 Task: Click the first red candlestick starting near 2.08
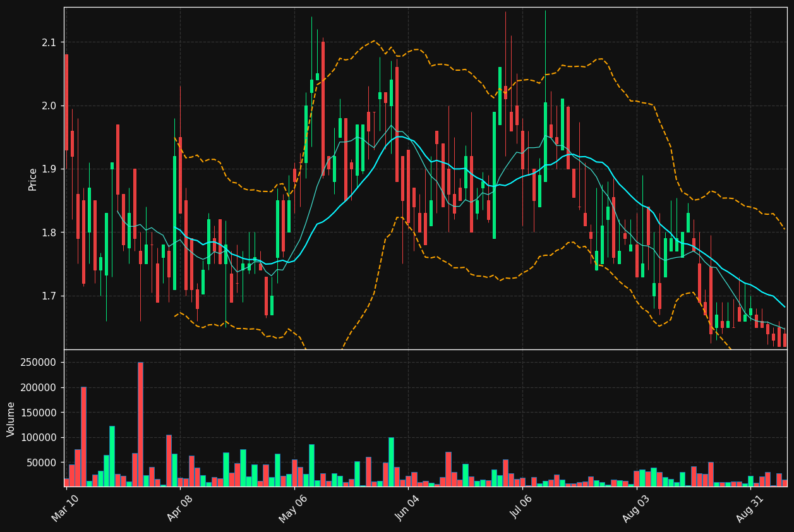(x=66, y=102)
